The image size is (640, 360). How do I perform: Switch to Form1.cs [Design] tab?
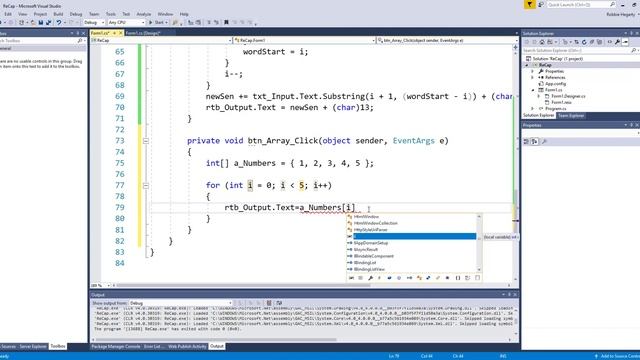143,33
